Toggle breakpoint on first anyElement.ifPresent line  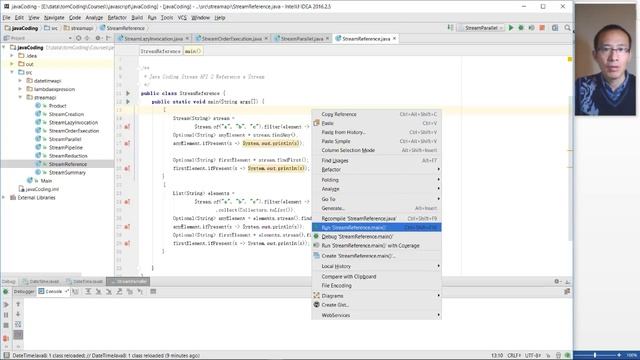(x=127, y=143)
